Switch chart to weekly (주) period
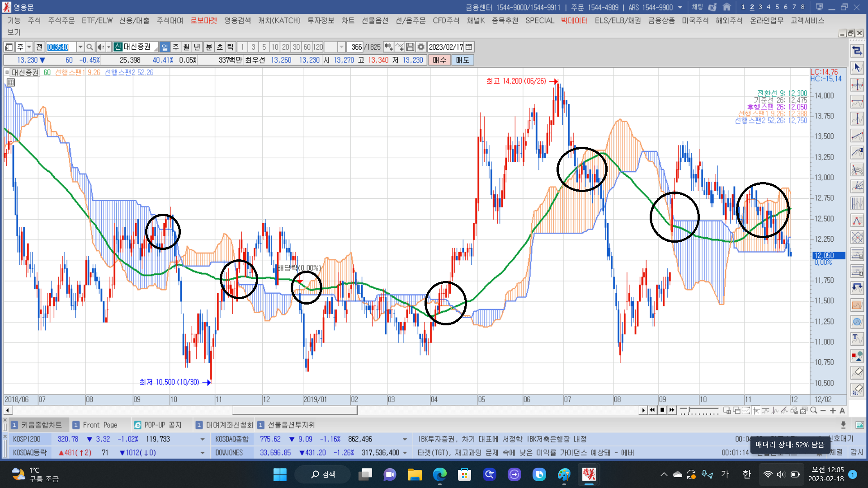868x488 pixels. 175,47
